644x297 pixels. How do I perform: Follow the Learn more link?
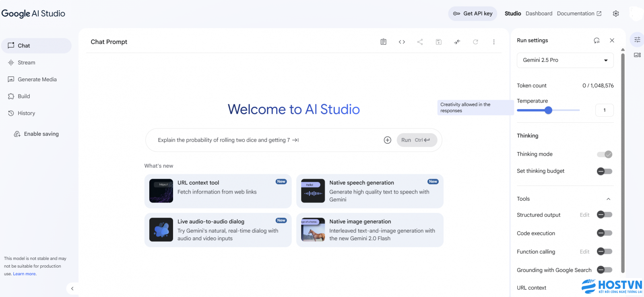(25, 274)
